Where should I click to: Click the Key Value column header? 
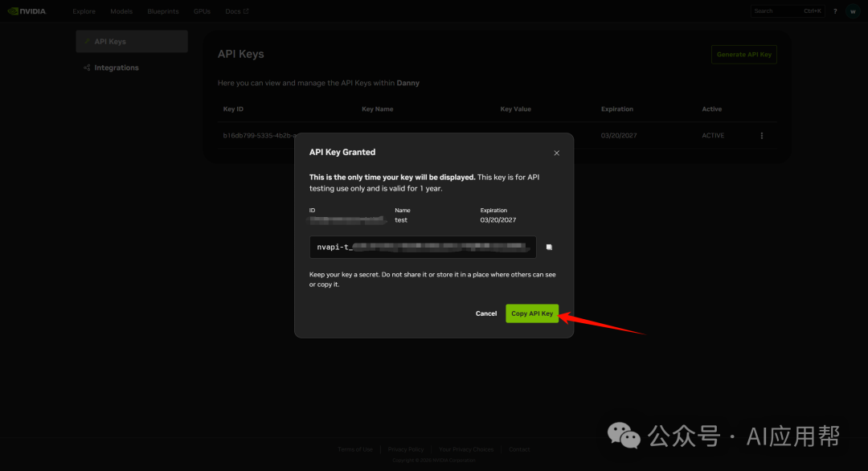coord(515,109)
